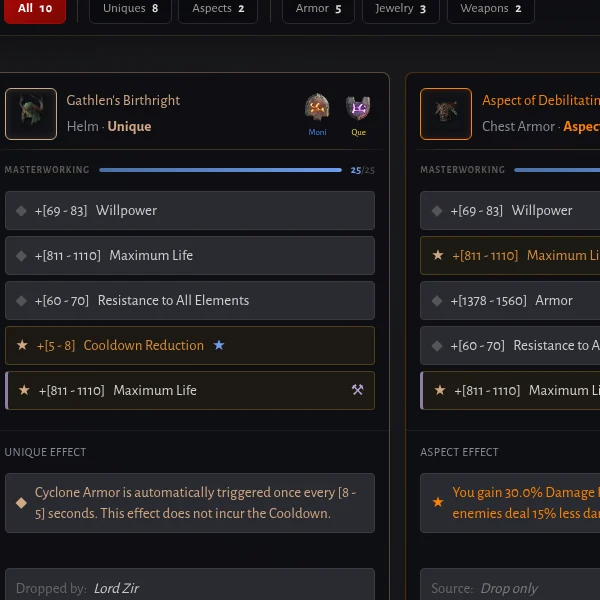This screenshot has height=600, width=600.
Task: Show only Armor 5 items
Action: tap(318, 9)
